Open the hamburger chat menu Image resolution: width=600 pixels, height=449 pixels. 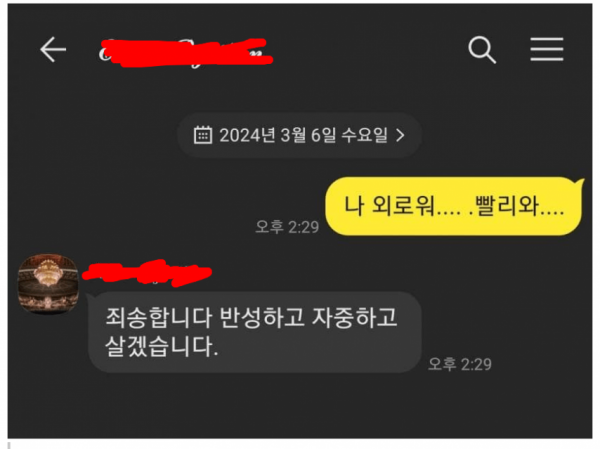[547, 49]
